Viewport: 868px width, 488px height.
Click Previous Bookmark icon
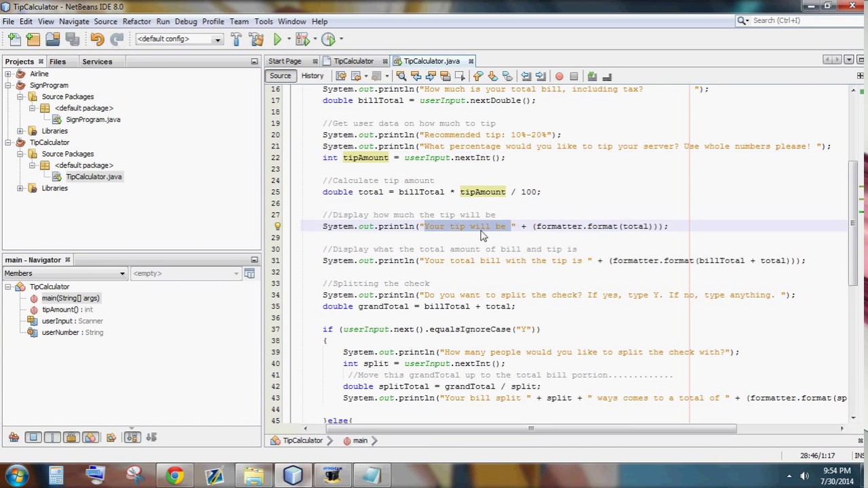(478, 76)
